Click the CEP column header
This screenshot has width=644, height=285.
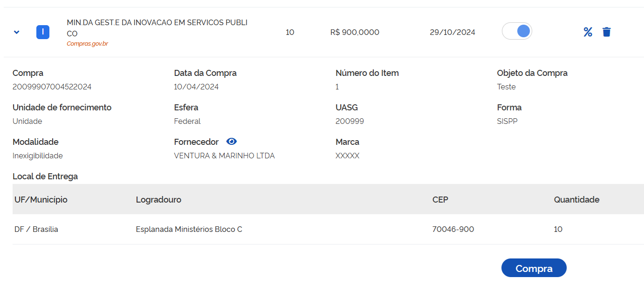coord(440,200)
